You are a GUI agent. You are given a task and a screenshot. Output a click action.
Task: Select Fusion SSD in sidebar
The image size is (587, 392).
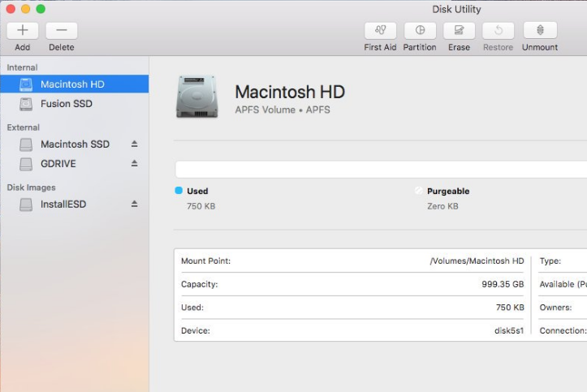point(75,104)
